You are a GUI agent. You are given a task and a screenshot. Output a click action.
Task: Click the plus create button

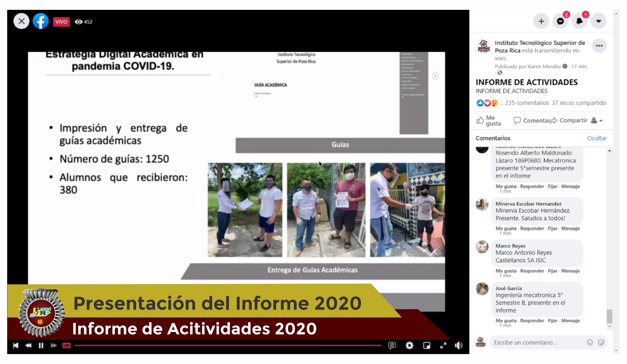(541, 21)
